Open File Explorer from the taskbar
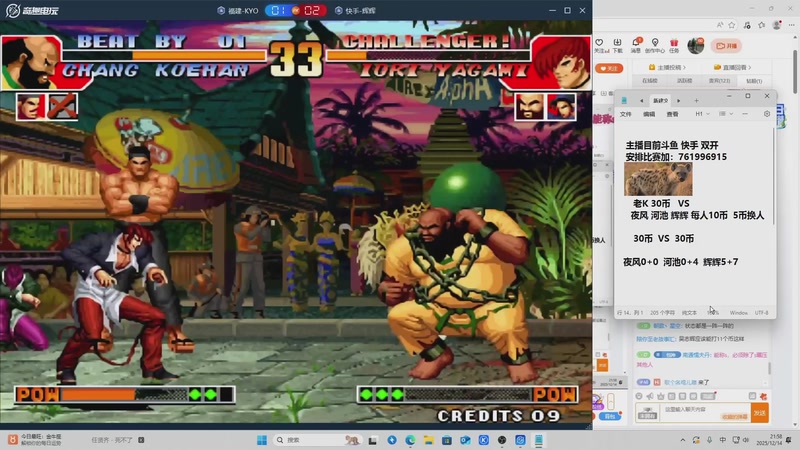Screen dimensions: 800x450 point(429,440)
